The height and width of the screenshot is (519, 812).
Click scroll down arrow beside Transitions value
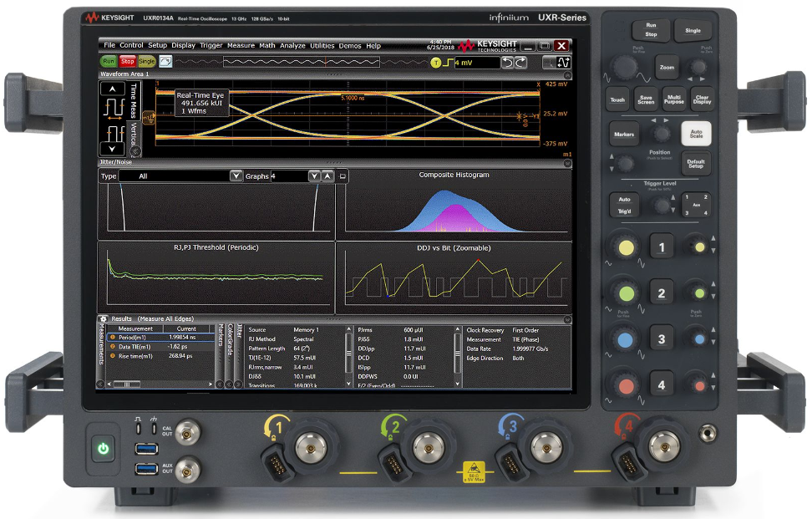(348, 384)
